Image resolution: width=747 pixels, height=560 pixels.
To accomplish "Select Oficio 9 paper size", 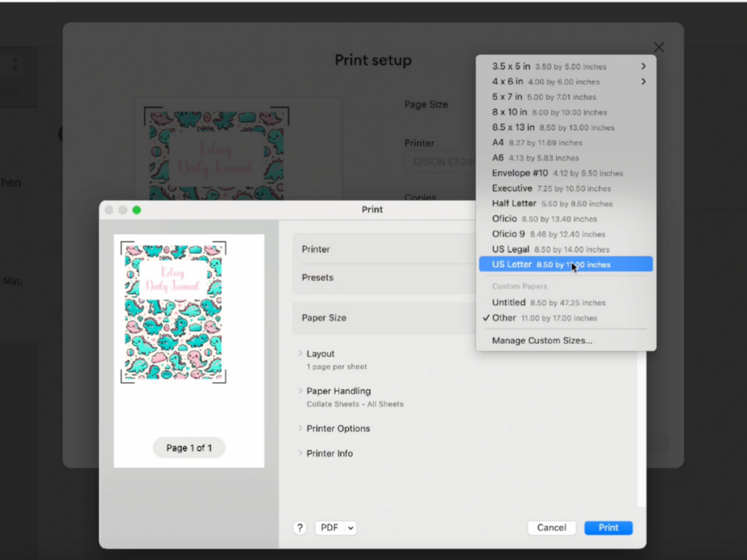I will pos(565,234).
